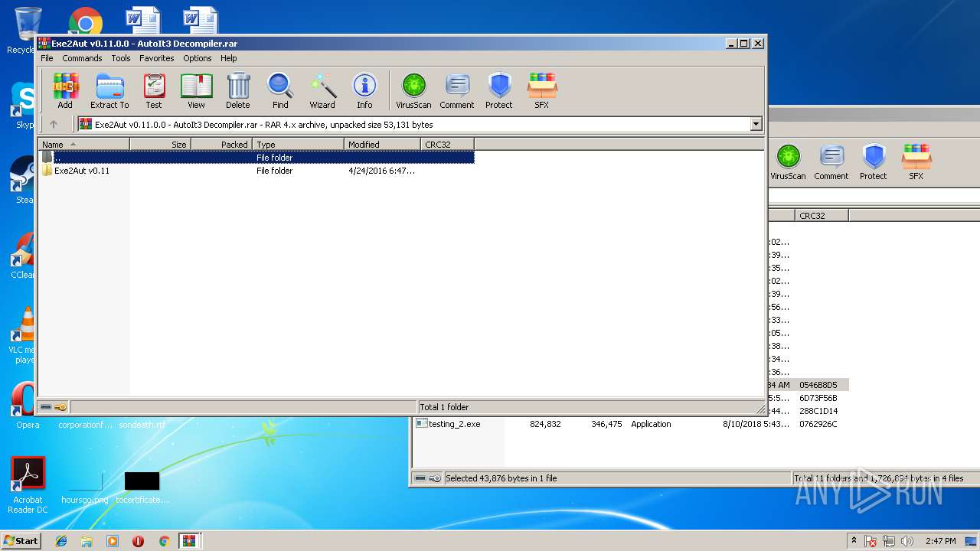Run VirusScan in front window
This screenshot has width=980, height=551.
click(x=413, y=91)
